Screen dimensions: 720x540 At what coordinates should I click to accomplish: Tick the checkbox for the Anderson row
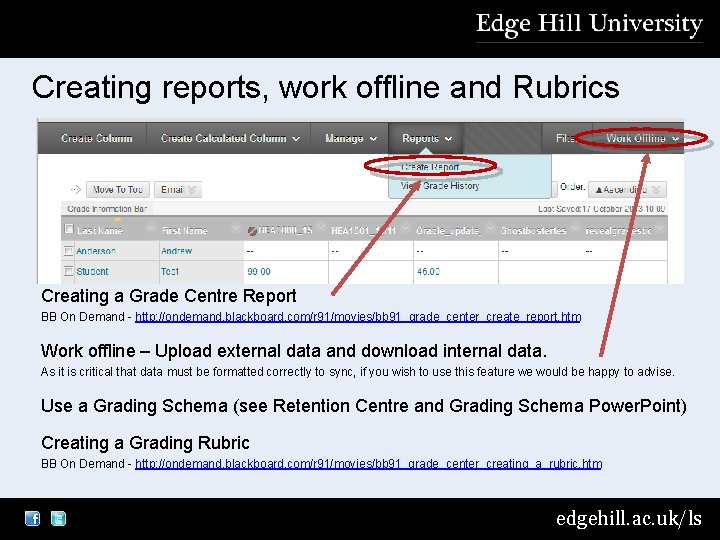[x=68, y=251]
